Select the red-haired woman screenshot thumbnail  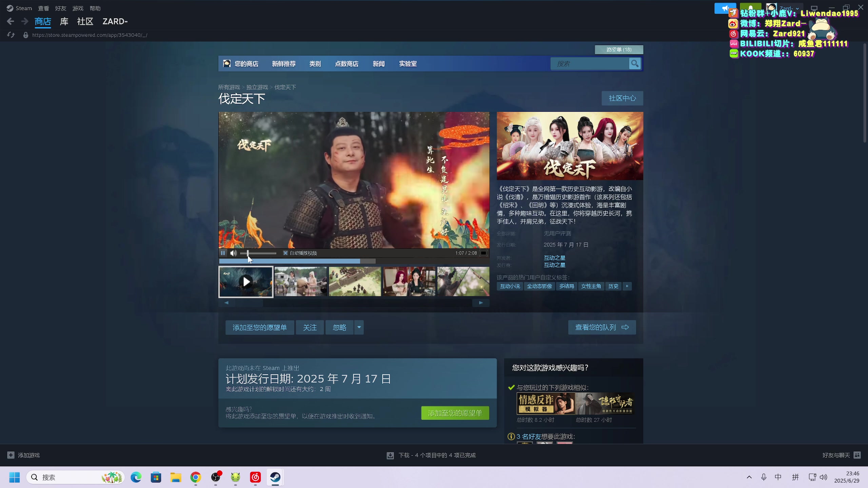409,281
